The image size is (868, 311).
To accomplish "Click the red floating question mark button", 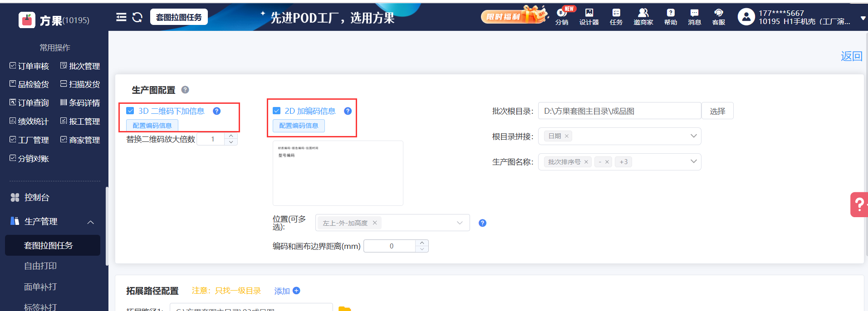I will click(859, 205).
